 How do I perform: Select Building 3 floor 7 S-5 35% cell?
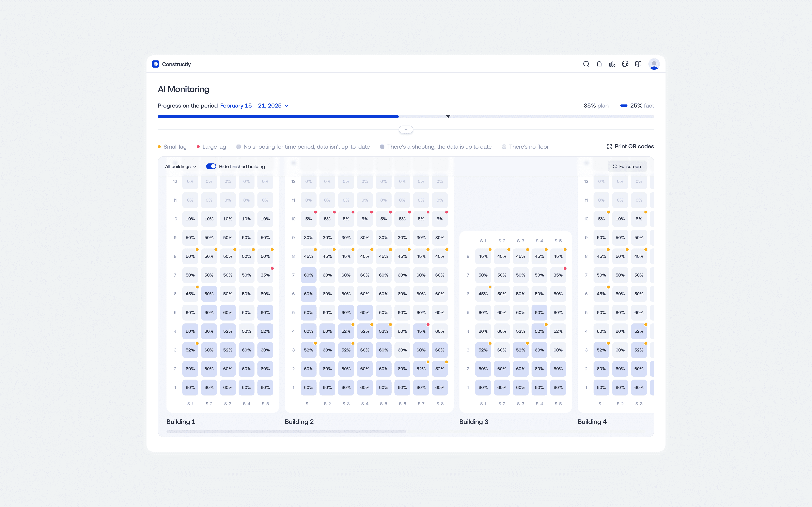click(558, 275)
